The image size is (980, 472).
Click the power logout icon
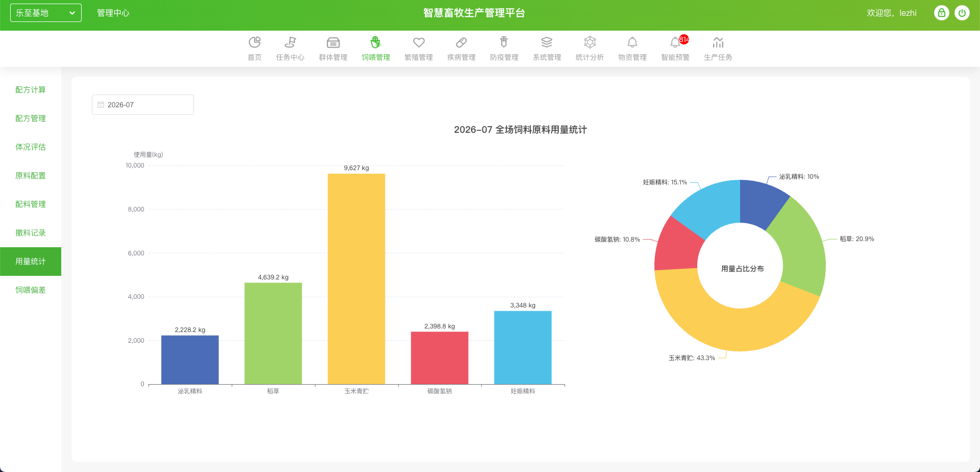click(962, 13)
